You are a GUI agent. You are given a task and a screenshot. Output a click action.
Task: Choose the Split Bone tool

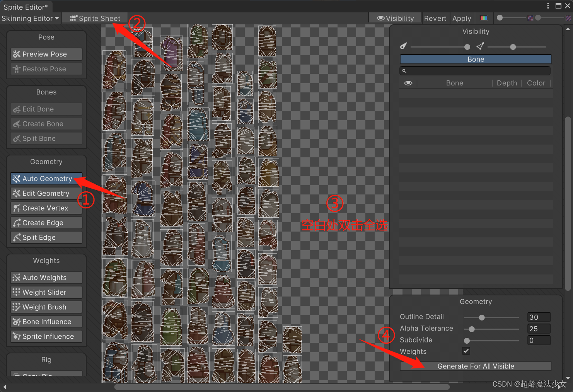click(46, 138)
